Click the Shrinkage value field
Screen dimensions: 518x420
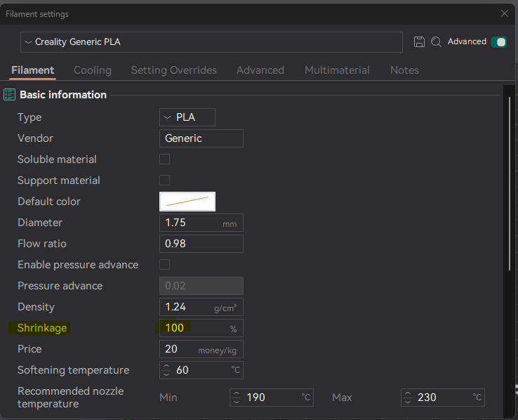click(193, 328)
